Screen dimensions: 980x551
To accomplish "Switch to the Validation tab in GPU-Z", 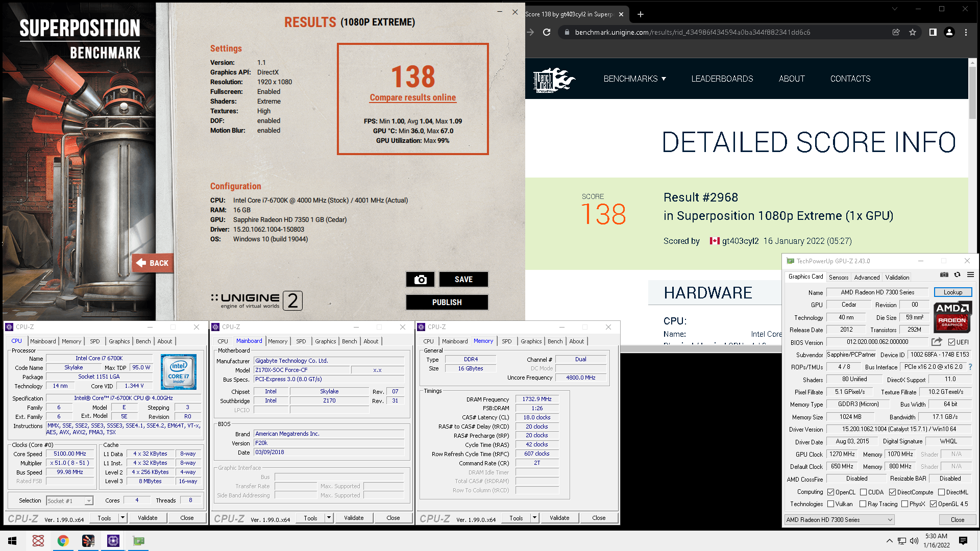I will tap(897, 277).
